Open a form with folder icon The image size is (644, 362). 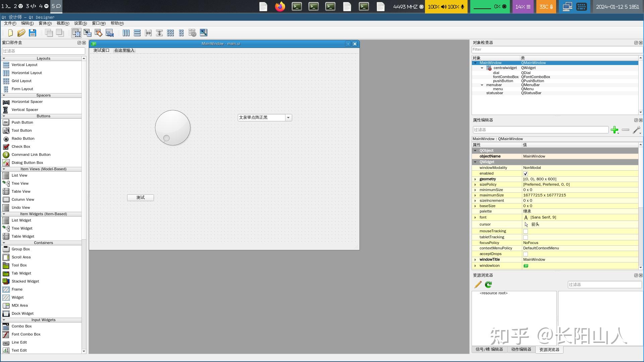pos(21,33)
